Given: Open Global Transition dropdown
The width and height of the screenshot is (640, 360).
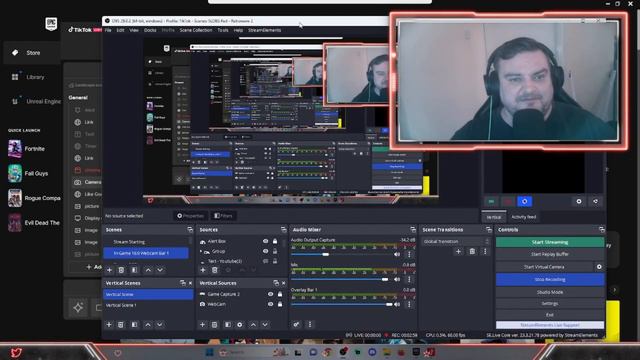Looking at the screenshot, I should click(x=456, y=241).
